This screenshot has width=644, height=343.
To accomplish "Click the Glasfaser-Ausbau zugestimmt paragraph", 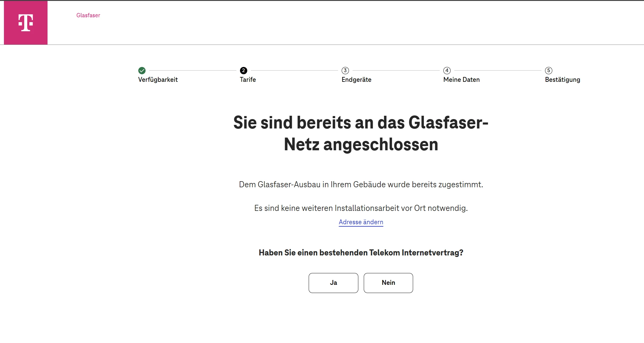I will [x=361, y=185].
